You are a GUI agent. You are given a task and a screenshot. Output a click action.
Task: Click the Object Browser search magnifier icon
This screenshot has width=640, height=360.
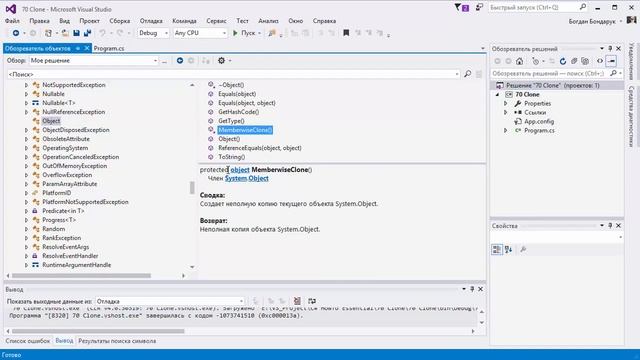tap(468, 74)
